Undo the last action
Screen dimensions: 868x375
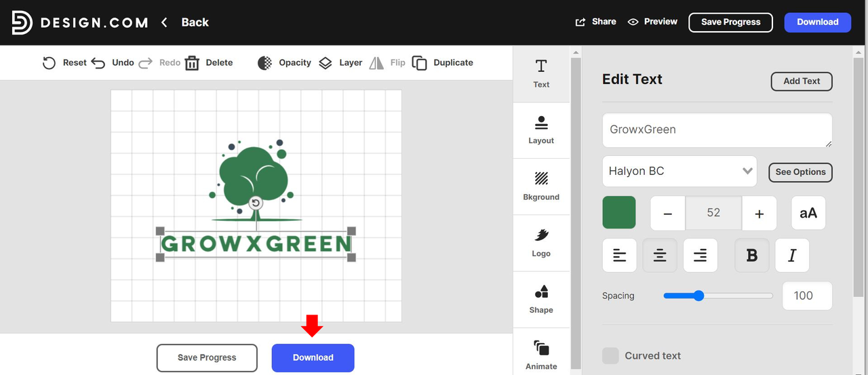click(x=113, y=63)
